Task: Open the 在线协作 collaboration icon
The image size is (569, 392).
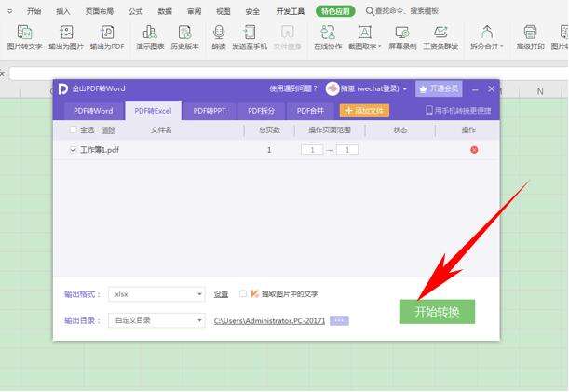Action: pos(328,33)
